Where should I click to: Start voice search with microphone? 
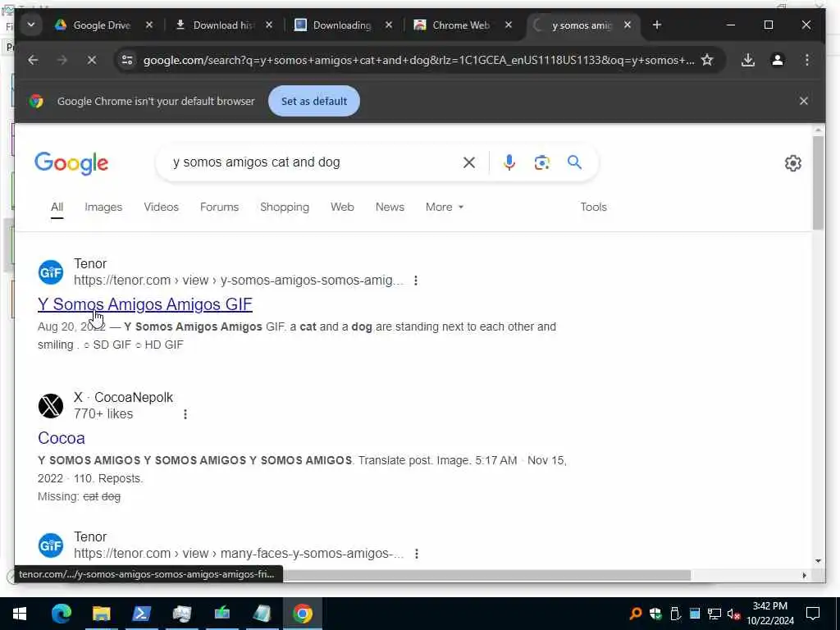coord(509,162)
